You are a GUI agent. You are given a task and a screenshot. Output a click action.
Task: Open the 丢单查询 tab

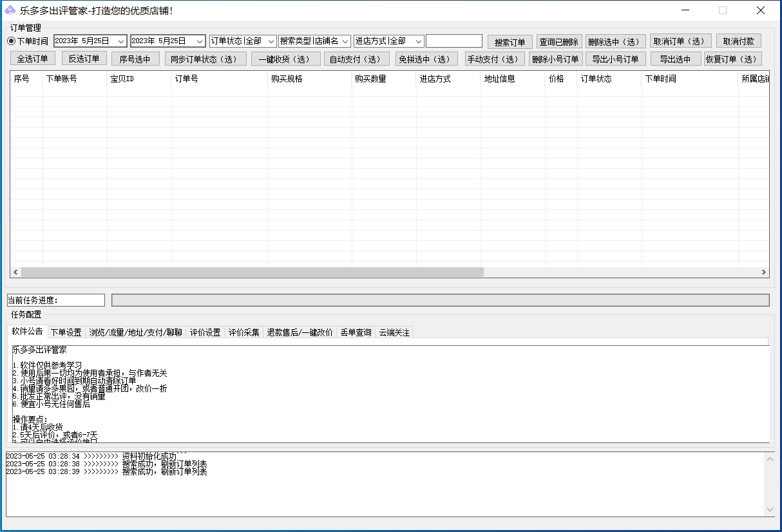pos(356,332)
